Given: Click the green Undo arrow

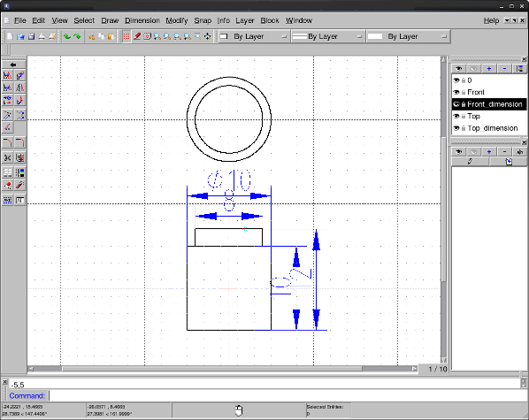Looking at the screenshot, I should coord(67,36).
